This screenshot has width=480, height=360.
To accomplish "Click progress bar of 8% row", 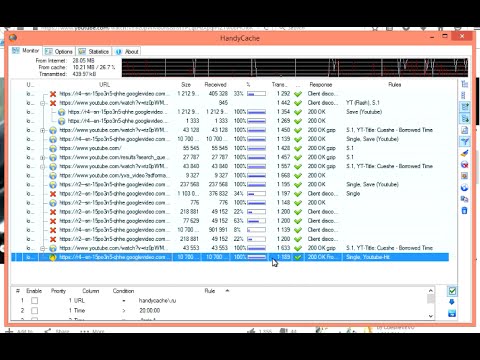I will tap(256, 230).
